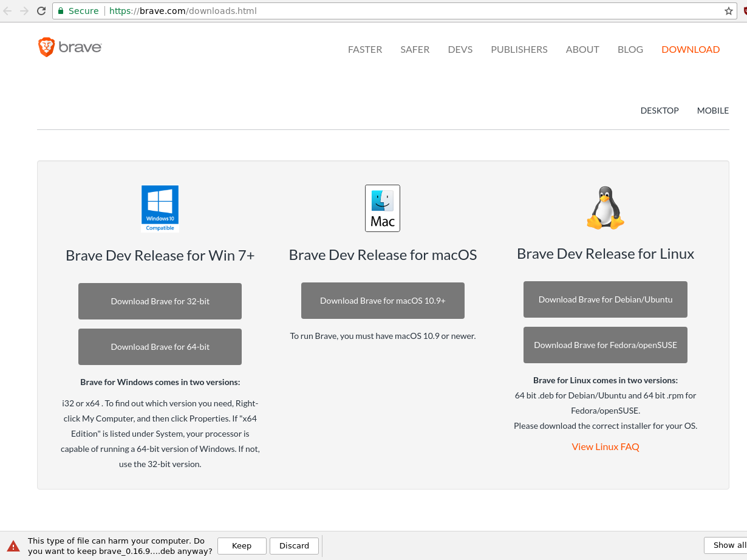Click the Brave lion logo
Screen dimensions: 747x560
pos(46,47)
